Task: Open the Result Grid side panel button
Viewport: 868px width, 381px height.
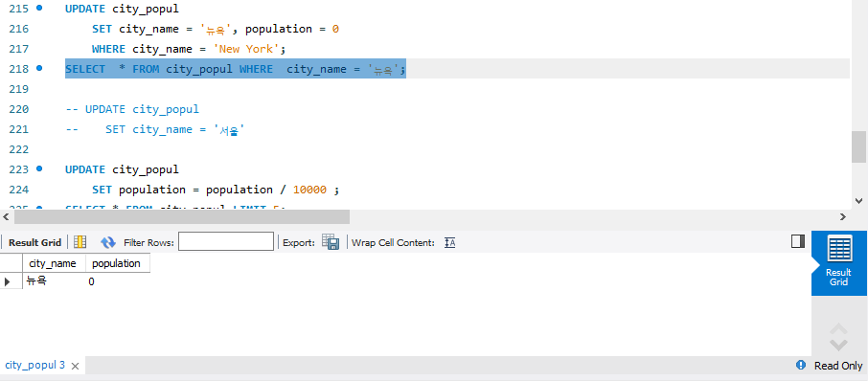Action: pos(838,263)
